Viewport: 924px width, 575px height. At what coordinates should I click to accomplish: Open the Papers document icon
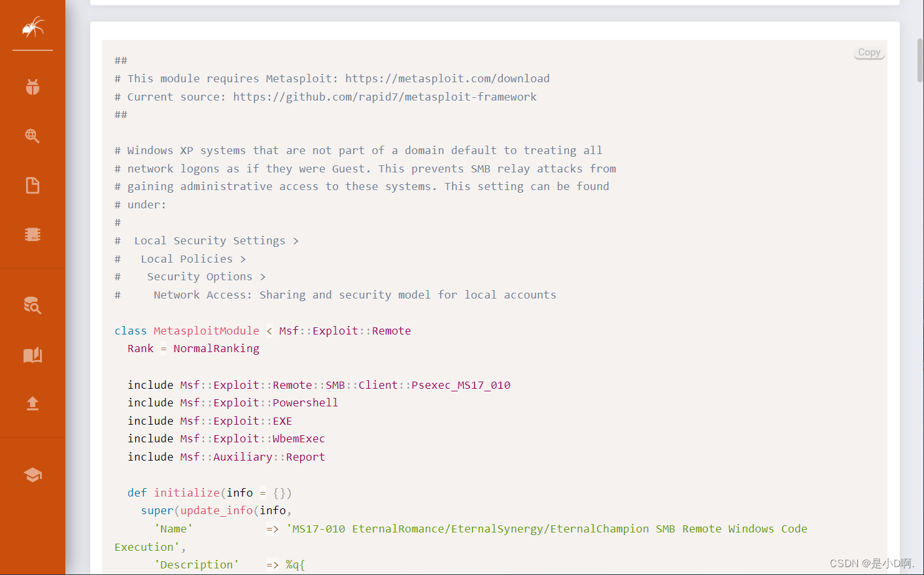[33, 186]
